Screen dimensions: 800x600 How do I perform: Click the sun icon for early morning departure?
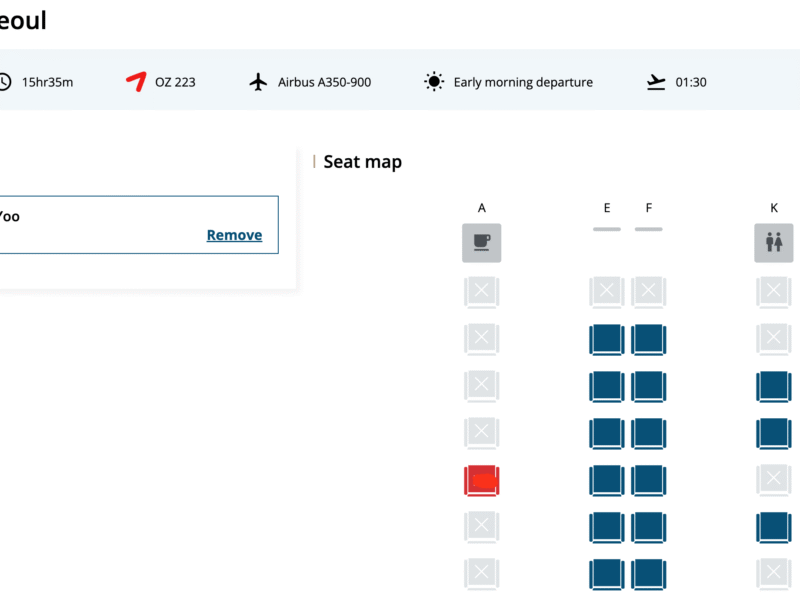click(434, 82)
